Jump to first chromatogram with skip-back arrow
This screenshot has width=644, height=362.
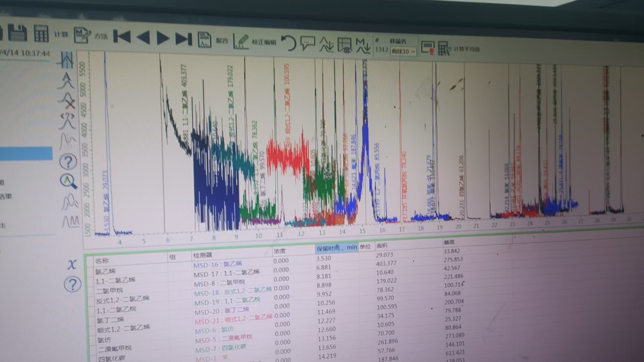coord(122,37)
